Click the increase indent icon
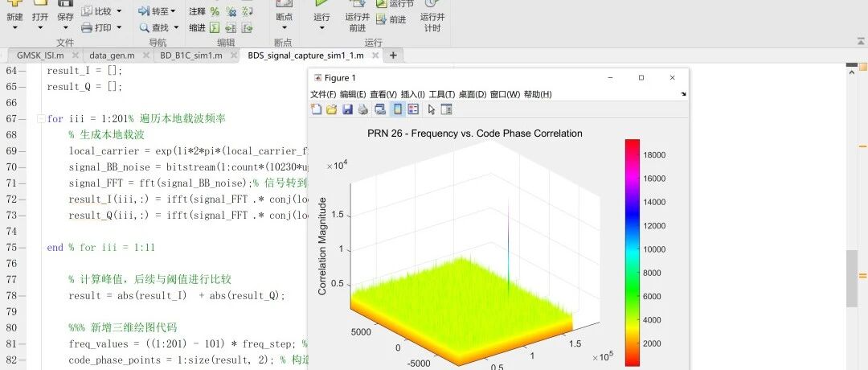Viewport: 868px width, 370px height. 231,27
